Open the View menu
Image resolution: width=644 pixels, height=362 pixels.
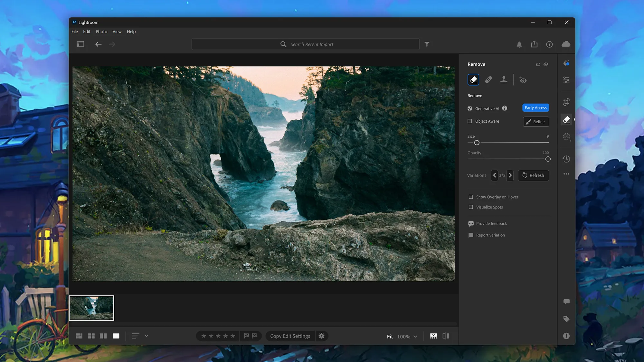pyautogui.click(x=117, y=32)
